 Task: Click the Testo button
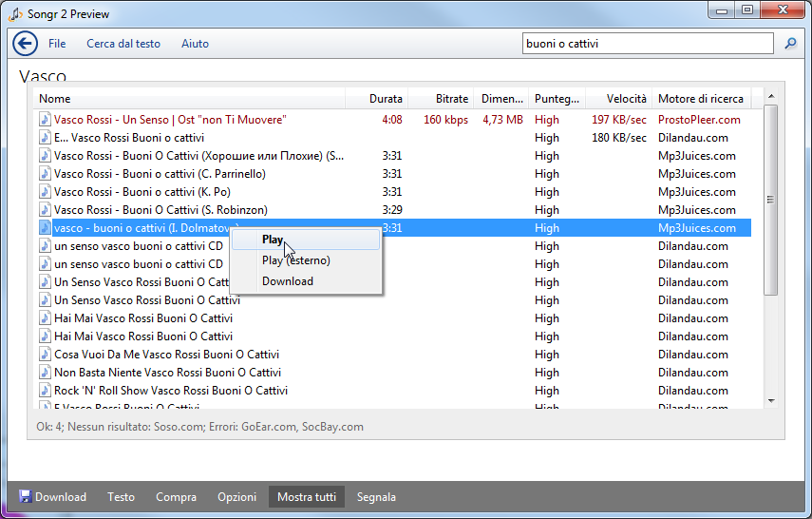[x=122, y=497]
